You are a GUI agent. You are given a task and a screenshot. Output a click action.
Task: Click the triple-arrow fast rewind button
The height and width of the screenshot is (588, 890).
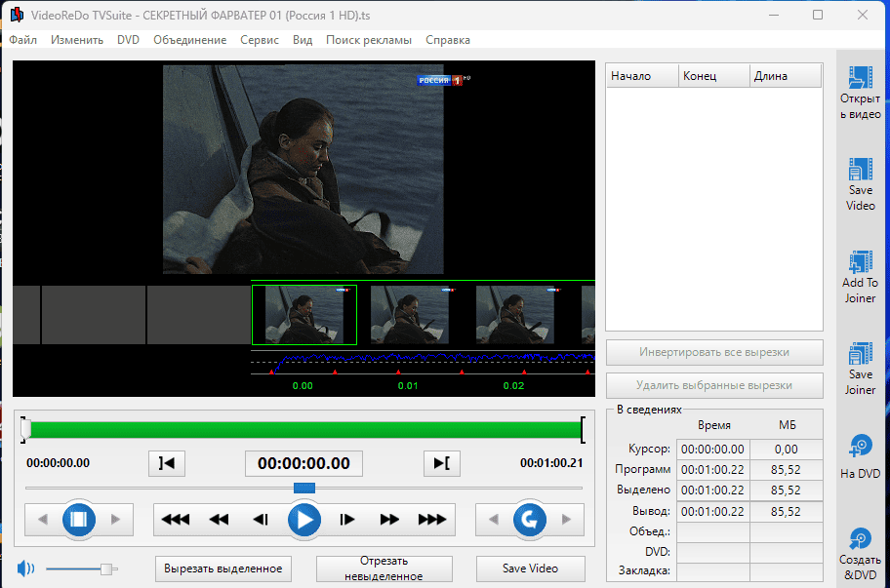pyautogui.click(x=176, y=520)
